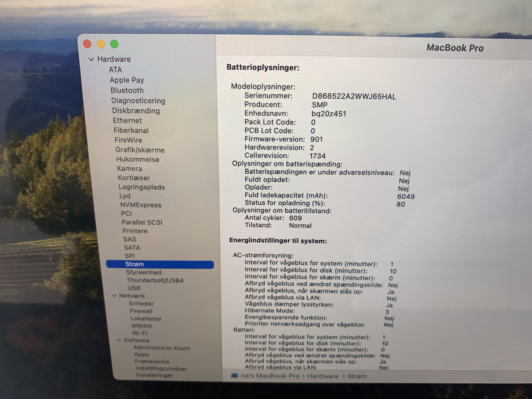
Task: Collapse the Software section chevron
Action: [x=119, y=340]
